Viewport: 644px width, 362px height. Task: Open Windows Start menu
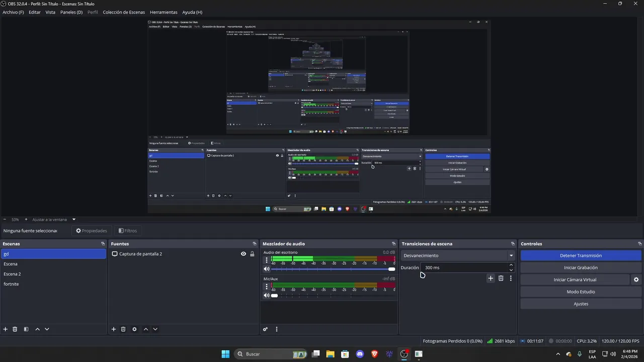[225, 354]
